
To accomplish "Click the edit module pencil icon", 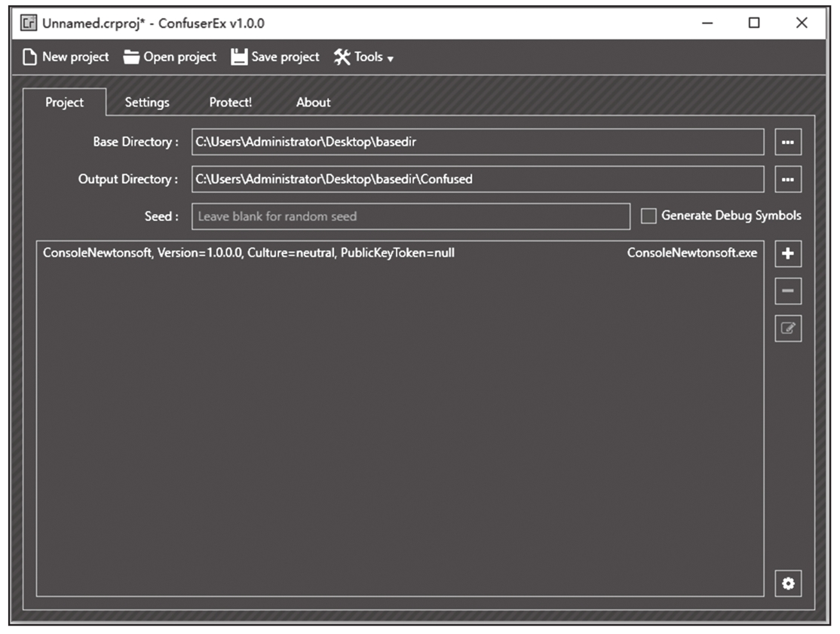I will [x=788, y=328].
